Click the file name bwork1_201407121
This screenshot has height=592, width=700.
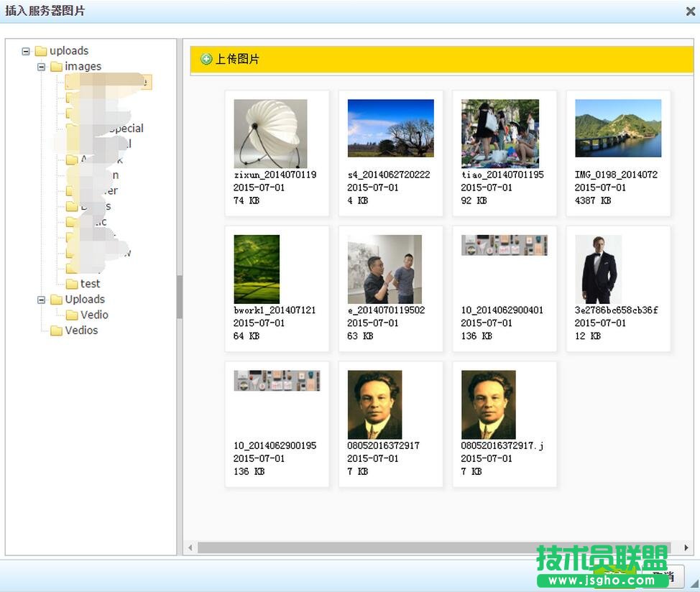[275, 310]
